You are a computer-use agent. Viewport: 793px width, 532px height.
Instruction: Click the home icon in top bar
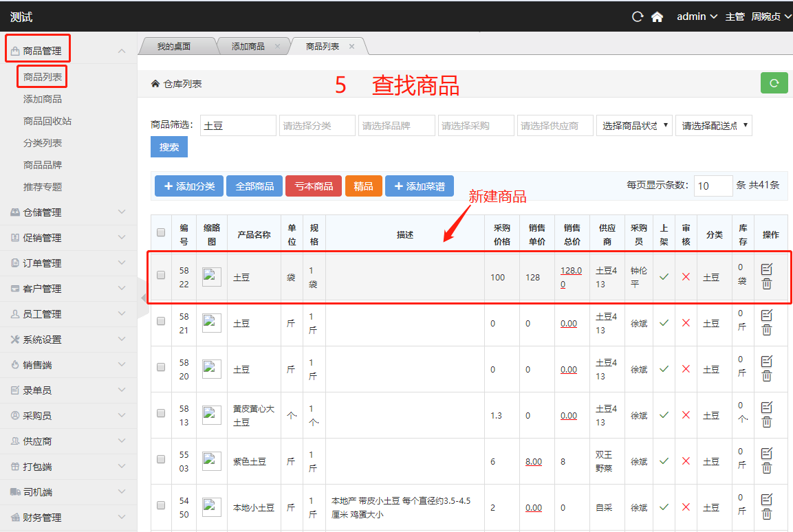pos(657,17)
